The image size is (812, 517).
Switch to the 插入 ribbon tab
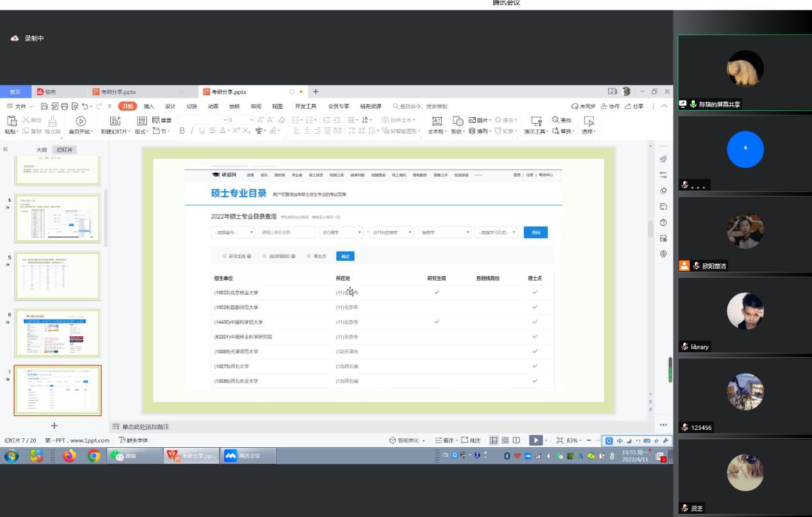tap(149, 106)
